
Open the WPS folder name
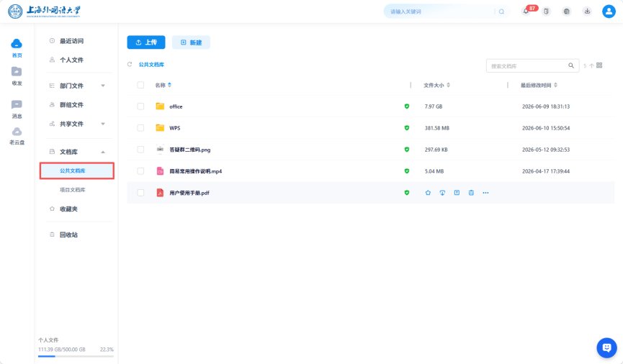click(175, 128)
